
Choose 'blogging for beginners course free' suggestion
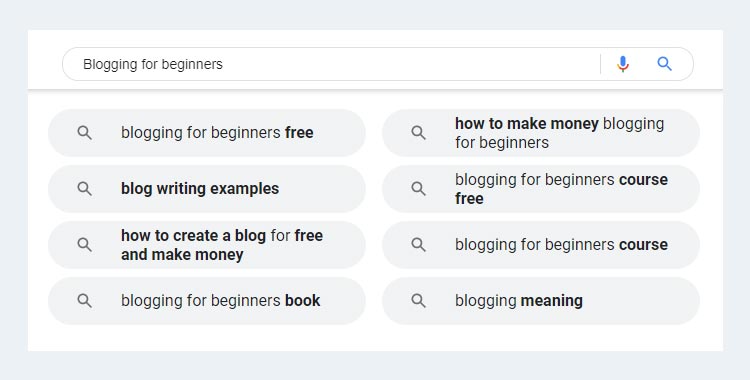coord(541,189)
